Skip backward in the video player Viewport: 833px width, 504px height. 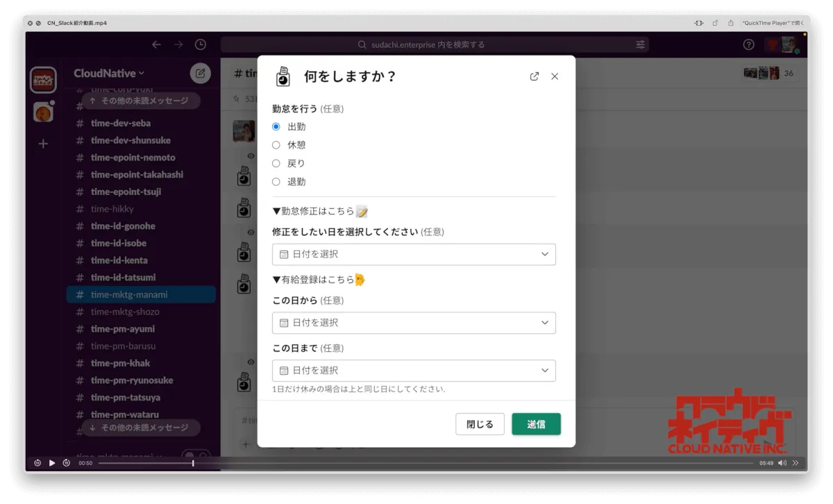coord(37,463)
